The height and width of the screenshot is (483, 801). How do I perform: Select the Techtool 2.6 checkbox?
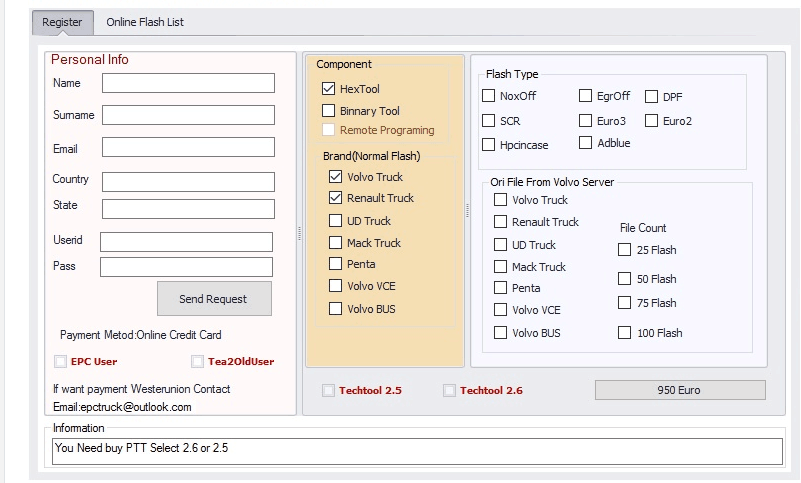click(x=449, y=390)
